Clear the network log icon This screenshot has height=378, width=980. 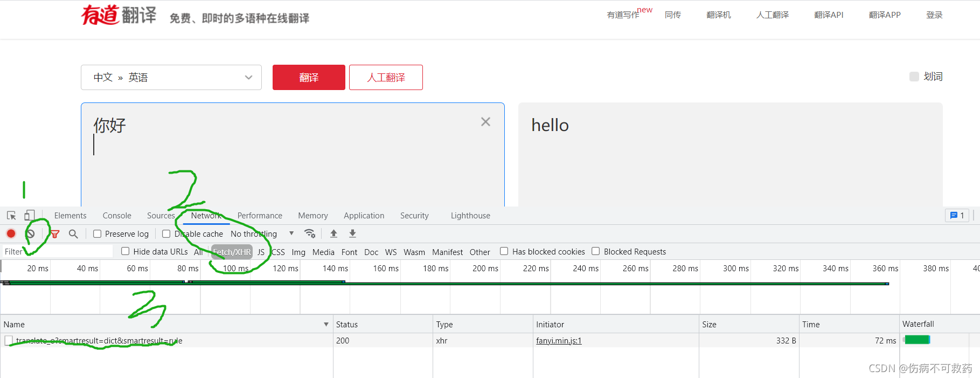click(x=31, y=233)
